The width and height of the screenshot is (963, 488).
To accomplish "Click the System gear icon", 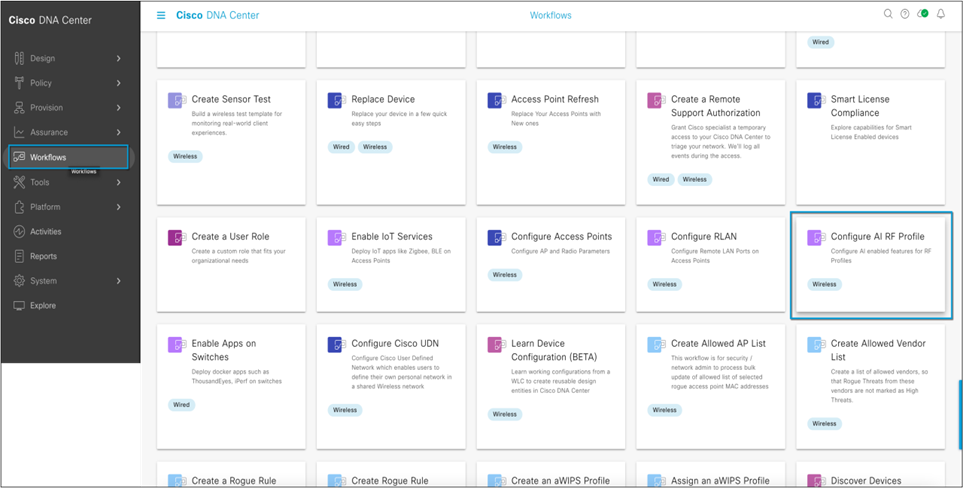I will pyautogui.click(x=19, y=281).
